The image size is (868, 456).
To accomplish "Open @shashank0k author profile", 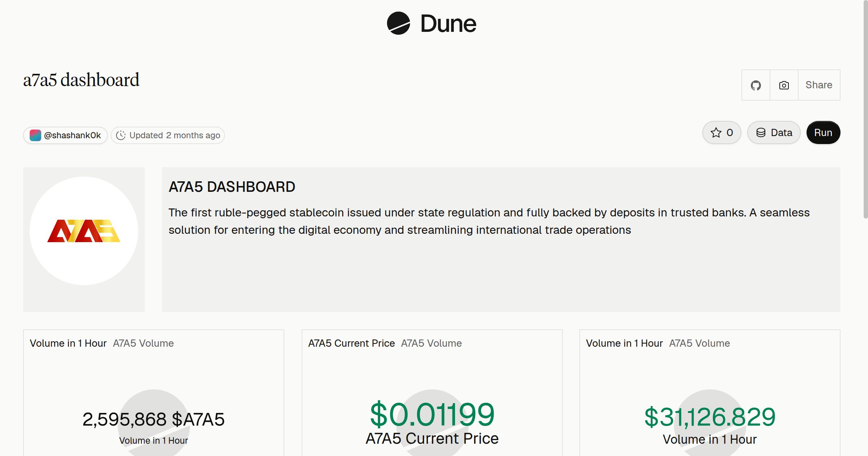I will coord(65,135).
